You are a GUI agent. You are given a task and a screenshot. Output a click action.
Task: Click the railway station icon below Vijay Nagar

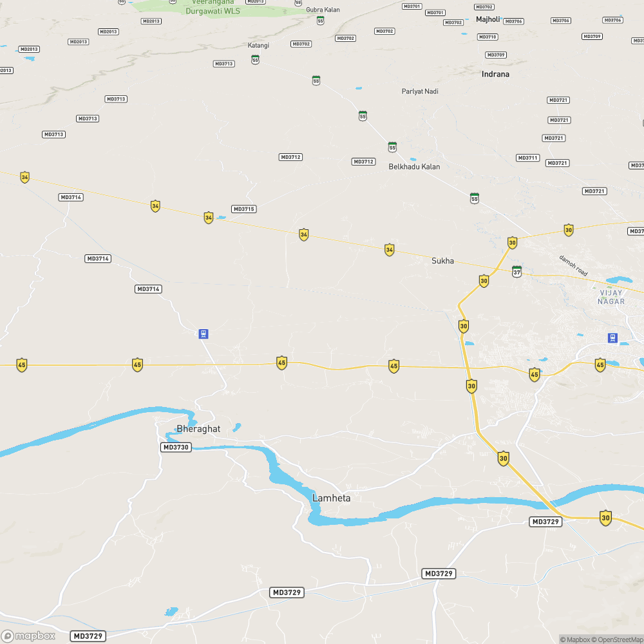click(x=612, y=338)
